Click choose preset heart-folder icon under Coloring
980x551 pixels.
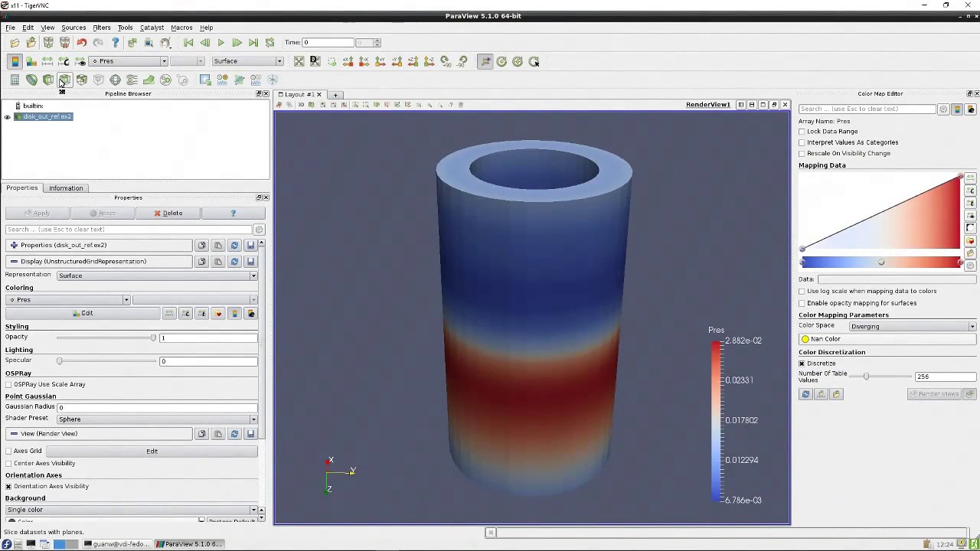coord(218,314)
